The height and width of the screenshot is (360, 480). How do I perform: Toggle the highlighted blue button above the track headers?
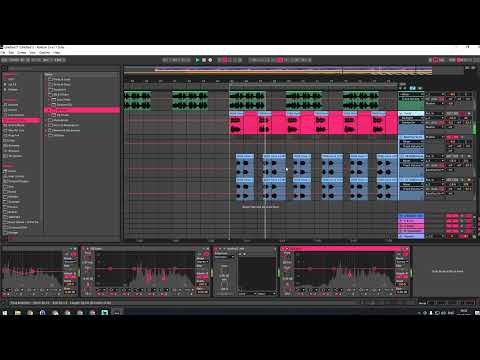point(413,88)
